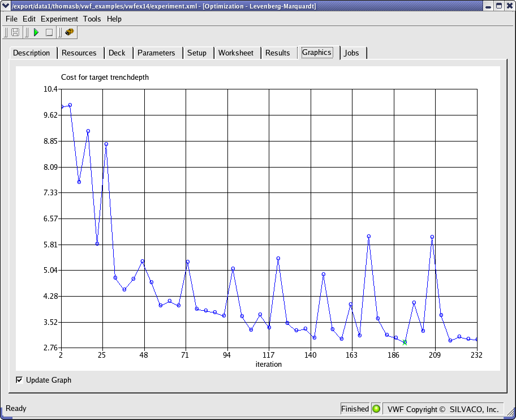Viewport: 516px width, 420px height.
Task: Click the Stop square icon in toolbar
Action: (49, 33)
